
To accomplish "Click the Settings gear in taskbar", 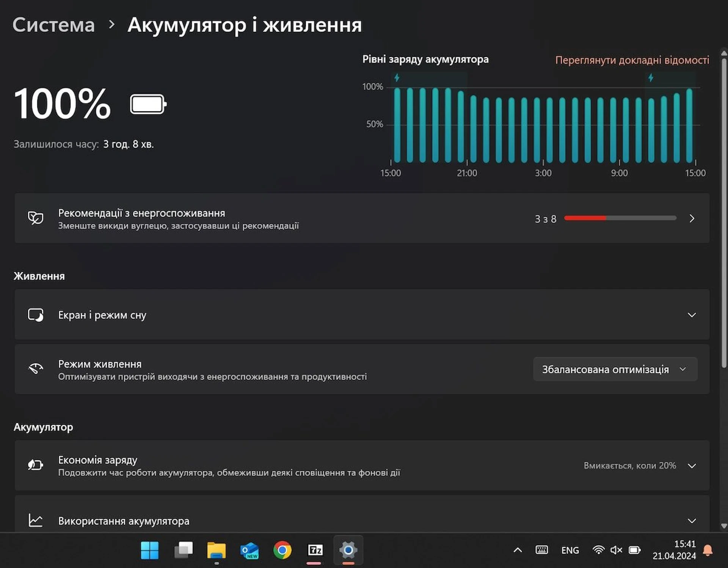I will coord(348,551).
